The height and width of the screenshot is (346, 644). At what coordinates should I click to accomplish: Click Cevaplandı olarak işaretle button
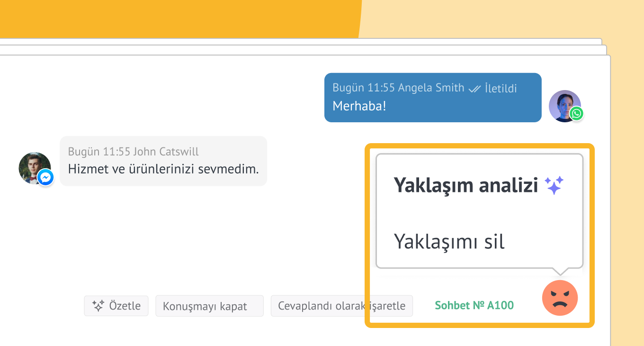(341, 306)
